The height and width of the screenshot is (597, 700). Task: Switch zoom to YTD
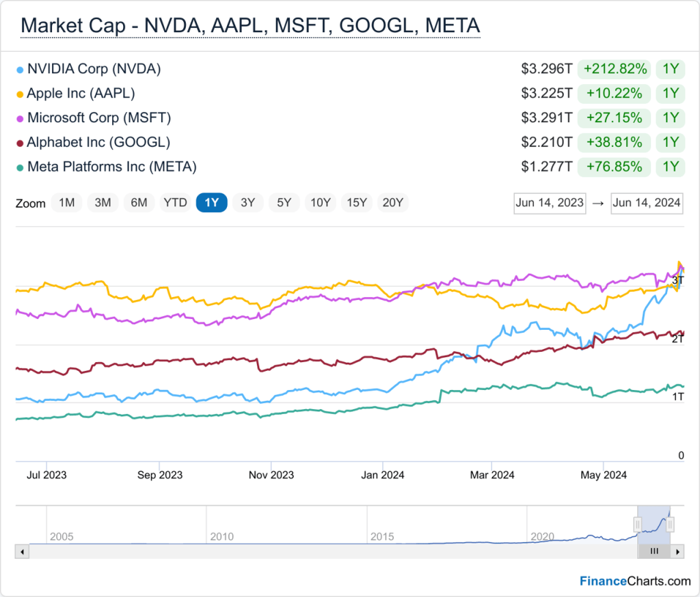point(175,203)
